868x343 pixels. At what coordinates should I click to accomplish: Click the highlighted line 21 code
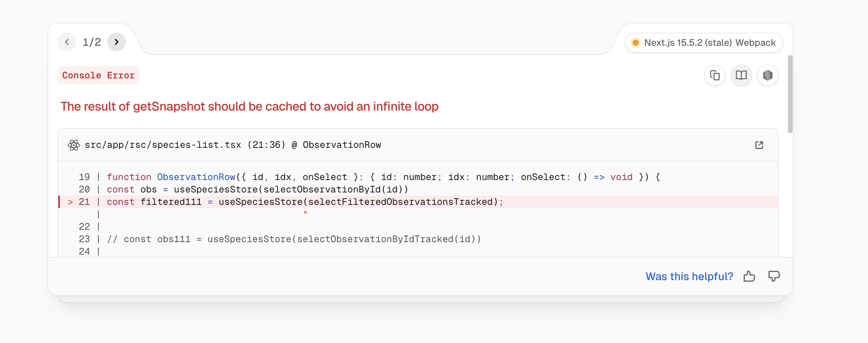305,202
